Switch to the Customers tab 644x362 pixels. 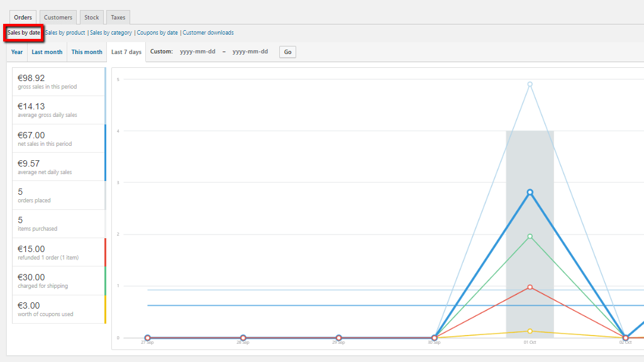(x=58, y=18)
